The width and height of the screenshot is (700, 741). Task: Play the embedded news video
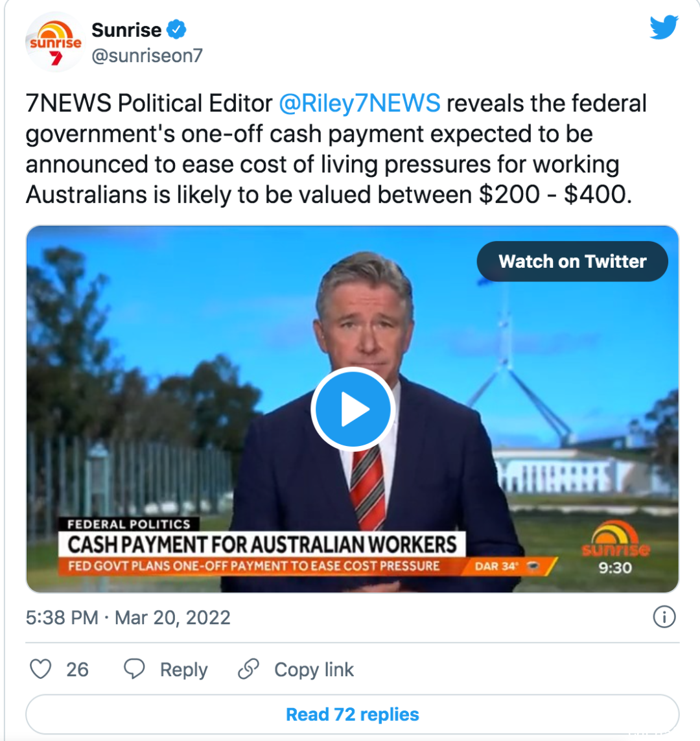point(353,409)
